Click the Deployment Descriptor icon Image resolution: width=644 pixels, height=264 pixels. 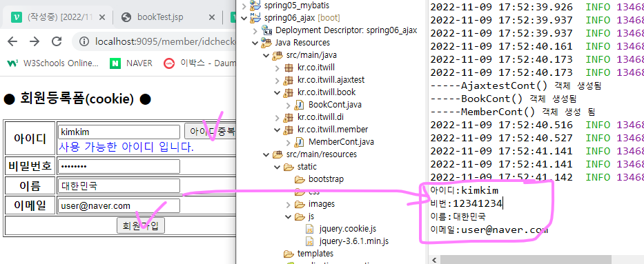click(x=267, y=30)
